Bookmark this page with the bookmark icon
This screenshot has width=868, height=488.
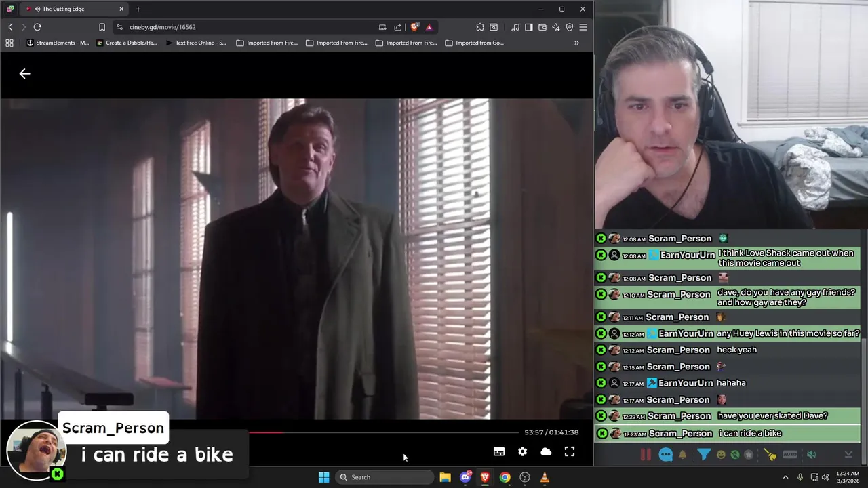coord(102,27)
